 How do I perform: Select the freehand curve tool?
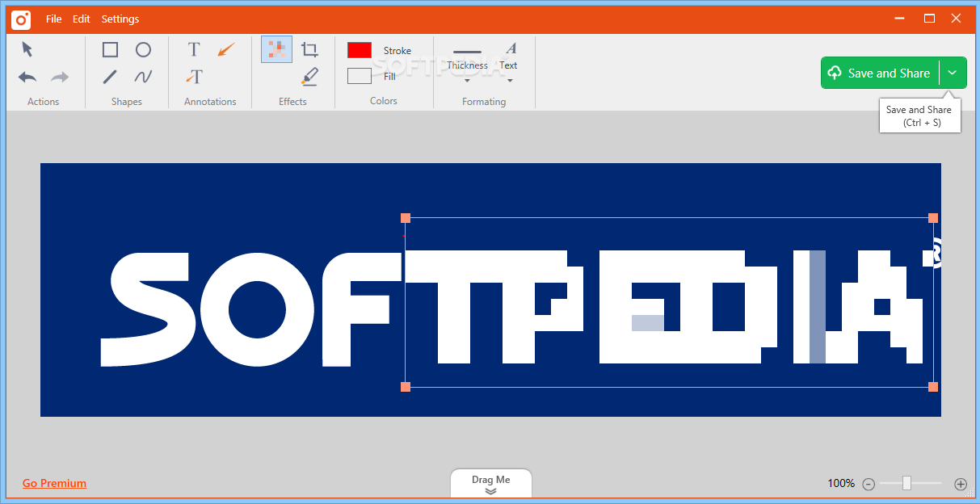(x=143, y=78)
